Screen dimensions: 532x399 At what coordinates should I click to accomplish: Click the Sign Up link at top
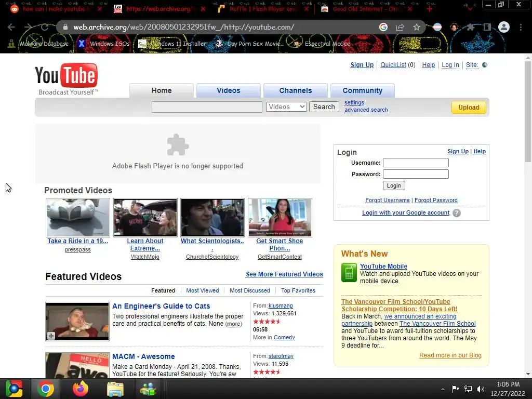[x=362, y=65]
